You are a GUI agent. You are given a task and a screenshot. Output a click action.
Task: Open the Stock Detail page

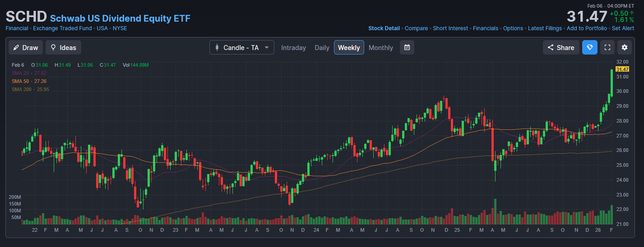click(x=384, y=28)
